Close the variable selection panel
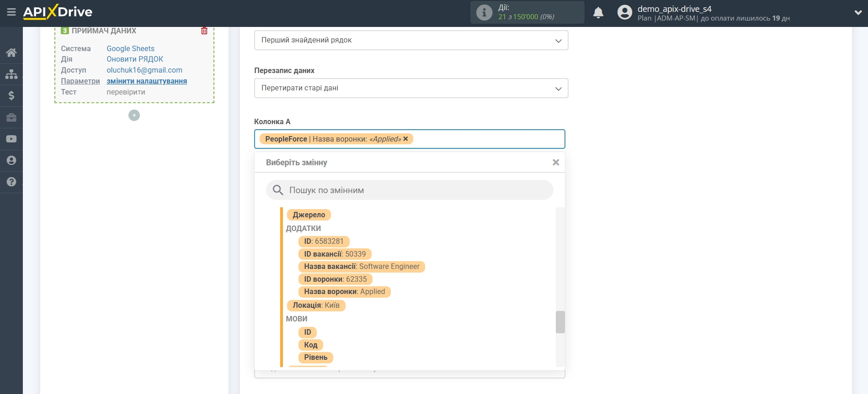 click(x=556, y=163)
